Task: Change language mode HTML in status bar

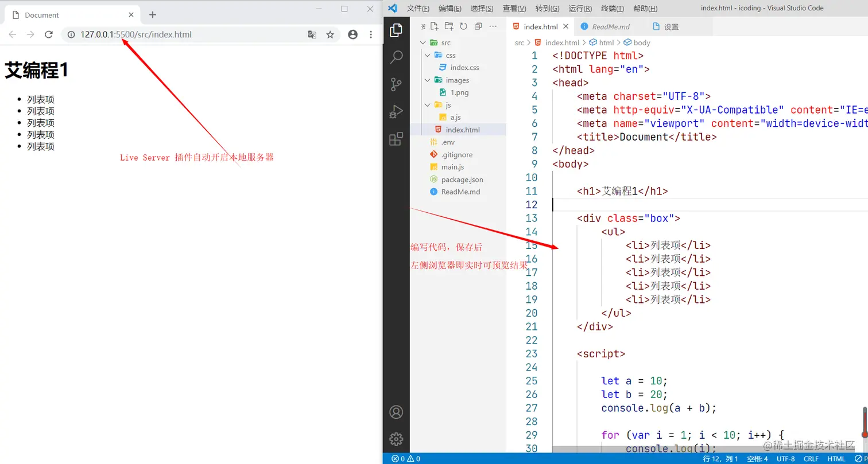Action: (836, 459)
